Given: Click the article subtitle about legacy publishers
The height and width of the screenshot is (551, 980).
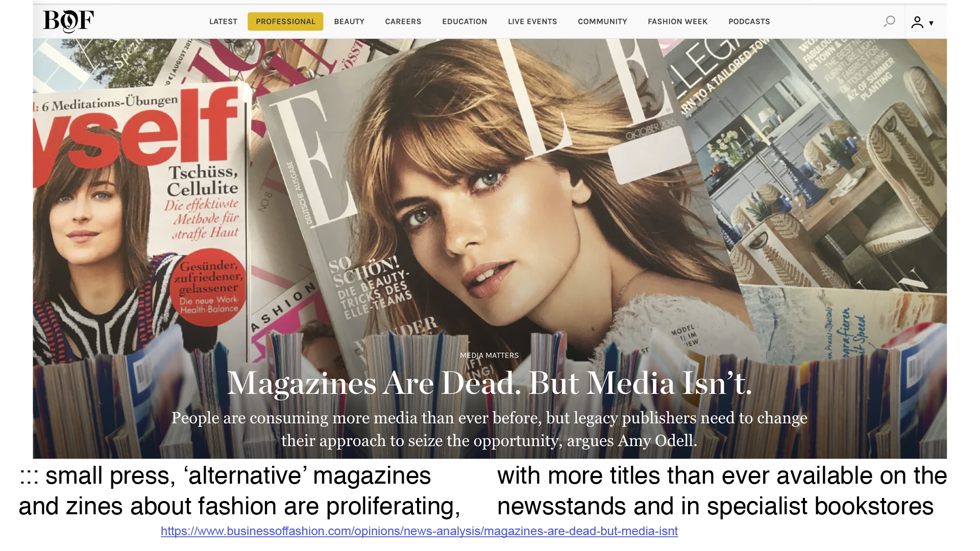Looking at the screenshot, I should 489,429.
